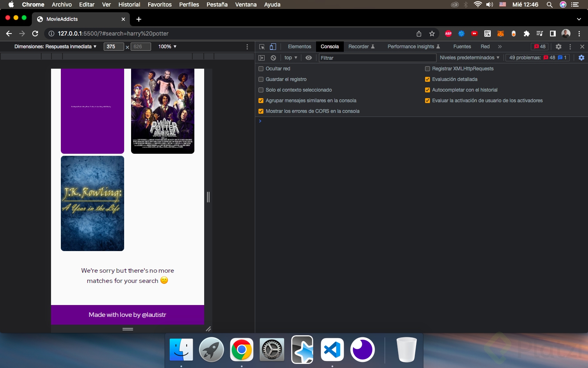Bookmark this page with the star icon
The width and height of the screenshot is (588, 368).
(x=432, y=34)
